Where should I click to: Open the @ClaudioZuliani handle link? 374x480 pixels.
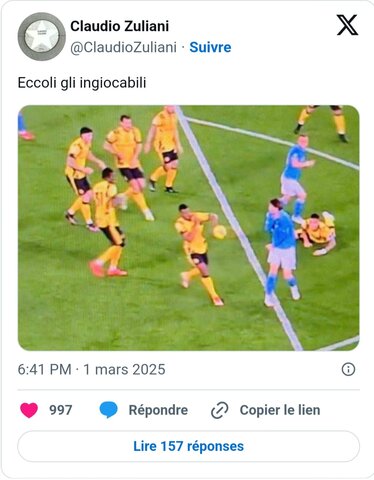(123, 47)
